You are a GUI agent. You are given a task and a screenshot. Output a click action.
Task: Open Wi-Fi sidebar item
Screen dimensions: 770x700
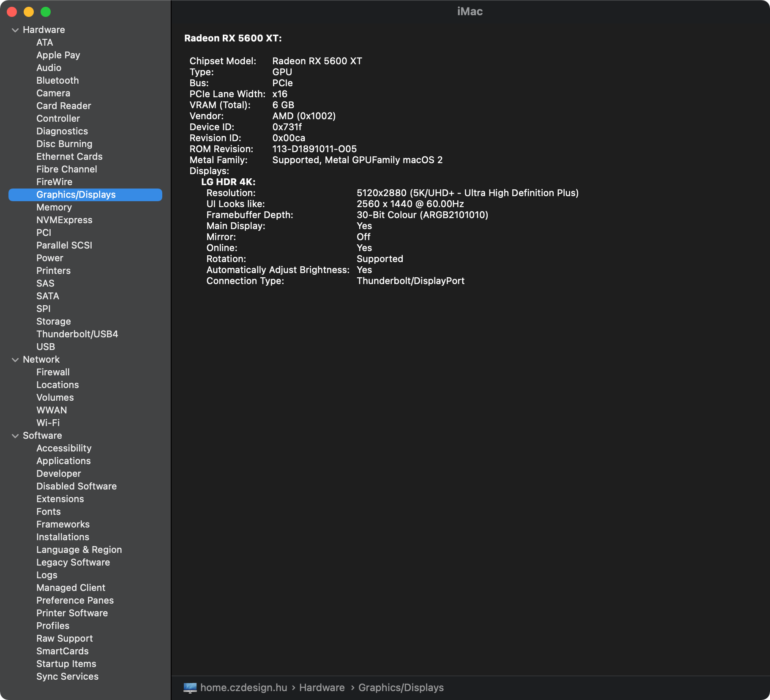coord(48,423)
